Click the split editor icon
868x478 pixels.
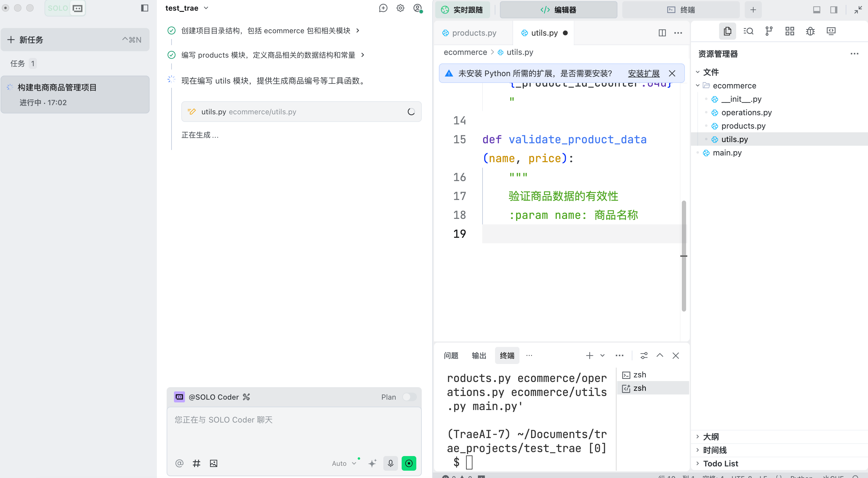pyautogui.click(x=662, y=33)
